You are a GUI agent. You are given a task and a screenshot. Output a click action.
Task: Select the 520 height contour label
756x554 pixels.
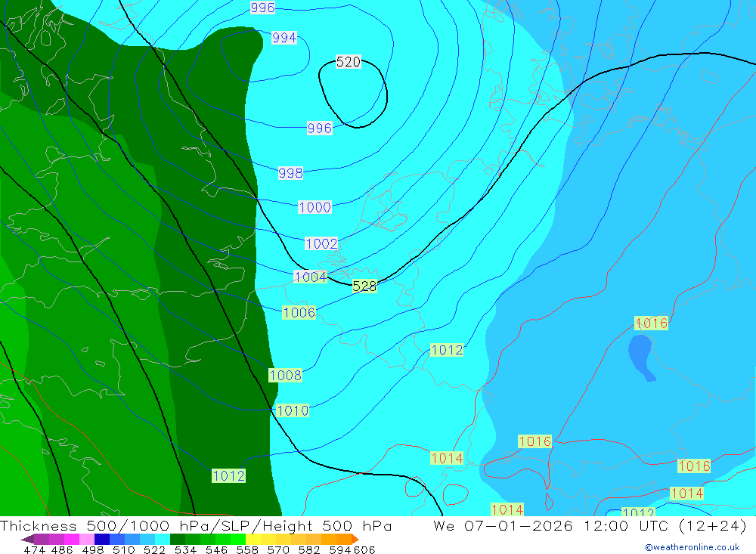coord(348,62)
